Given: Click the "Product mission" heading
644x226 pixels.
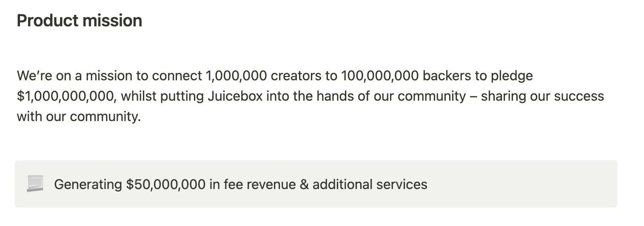Looking at the screenshot, I should pyautogui.click(x=80, y=21).
